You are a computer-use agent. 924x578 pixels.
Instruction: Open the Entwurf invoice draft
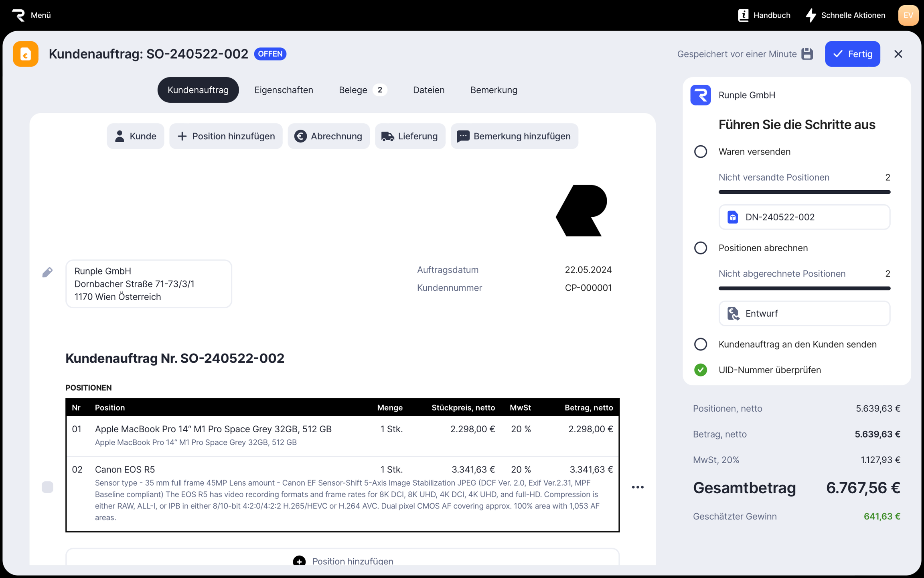pos(804,313)
